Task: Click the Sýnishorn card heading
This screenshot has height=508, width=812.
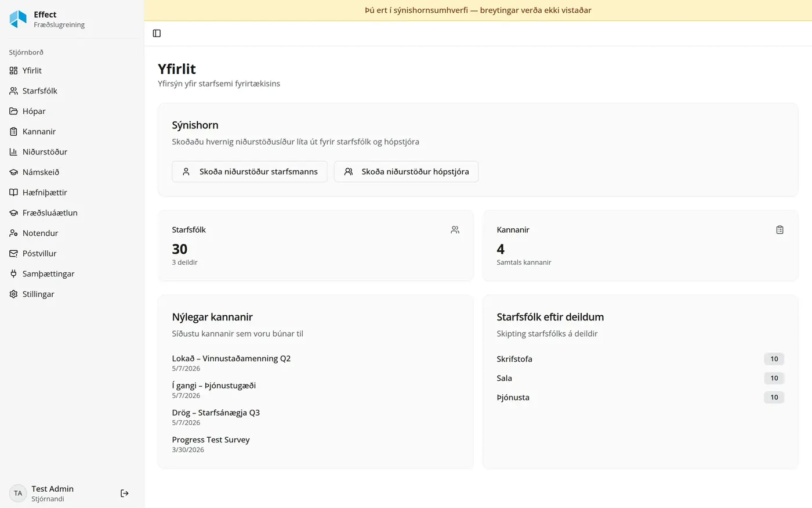Action: (195, 125)
